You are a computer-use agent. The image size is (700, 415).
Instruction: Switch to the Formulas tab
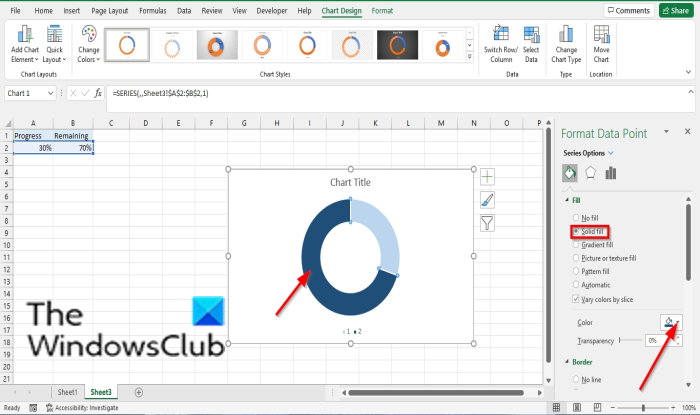coord(153,11)
